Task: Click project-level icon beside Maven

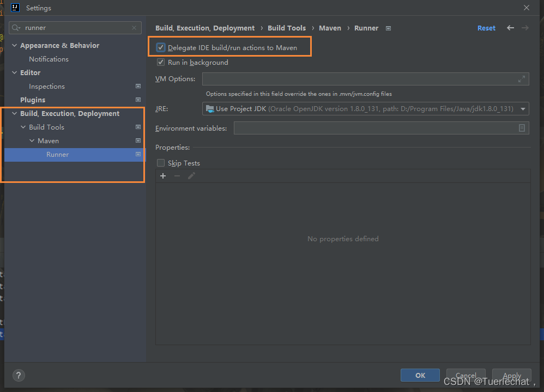Action: click(138, 140)
